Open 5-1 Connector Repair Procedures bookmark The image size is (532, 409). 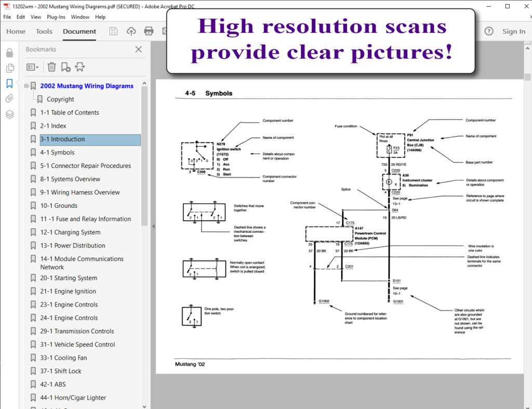coord(86,166)
